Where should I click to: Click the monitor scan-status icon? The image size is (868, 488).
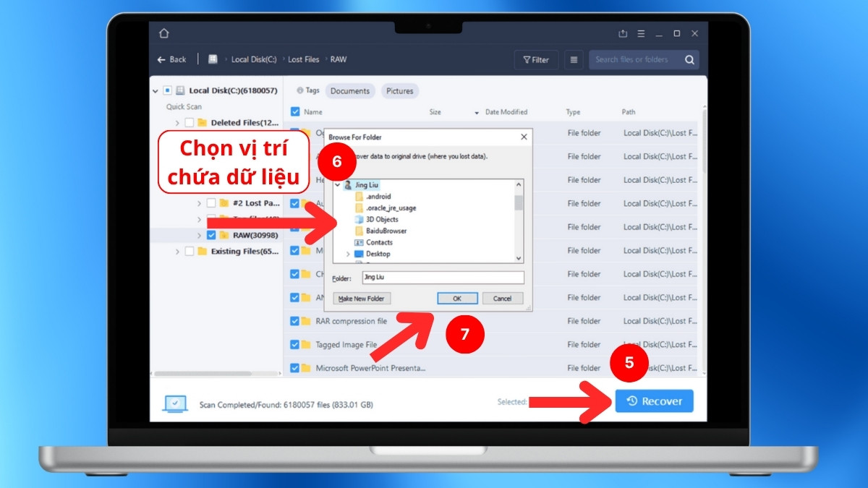tap(175, 403)
